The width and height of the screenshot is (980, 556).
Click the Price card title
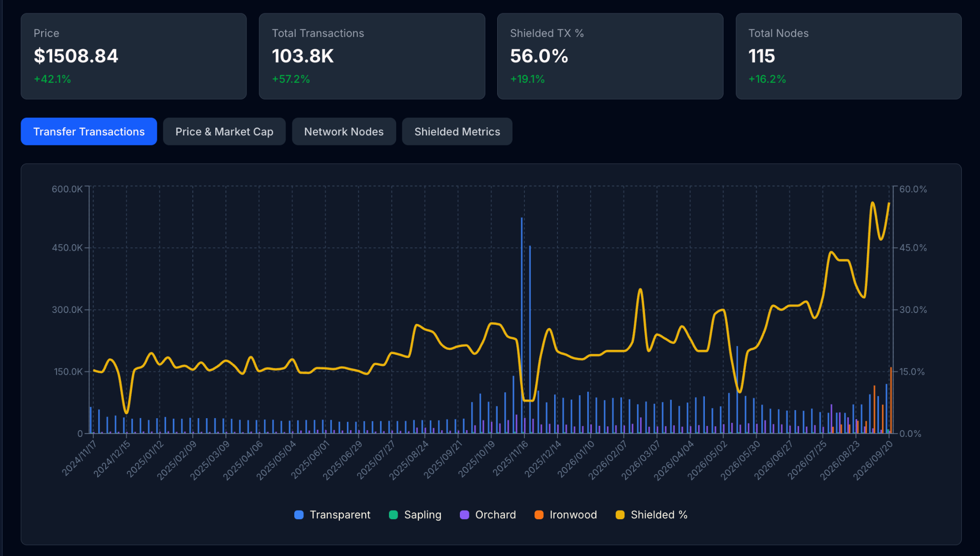point(46,33)
